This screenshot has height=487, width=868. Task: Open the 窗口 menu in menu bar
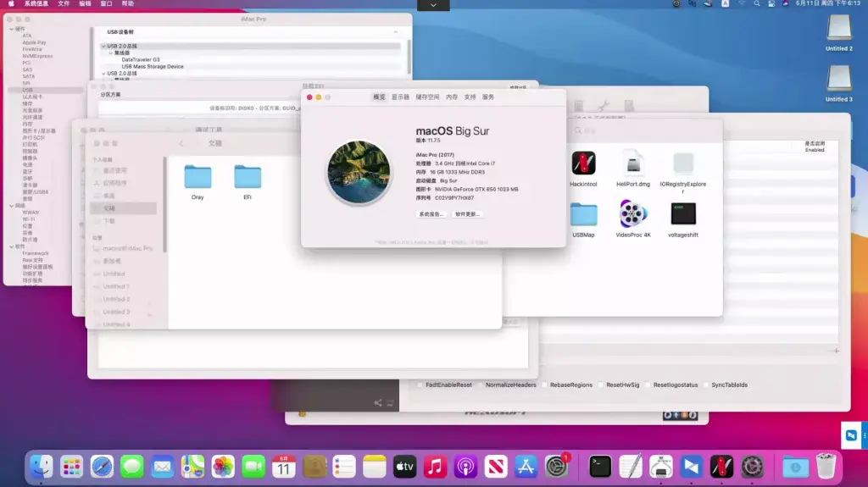click(106, 4)
